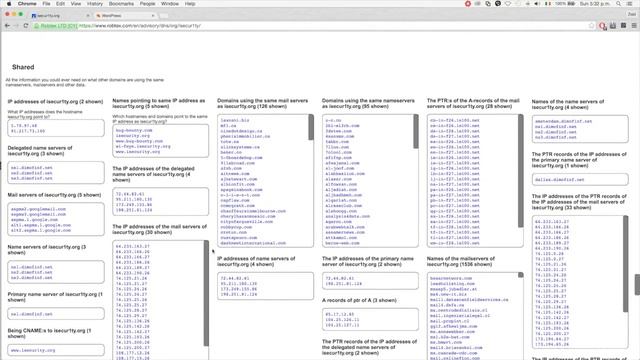Close the isecur1ty.org tab
The image size is (640, 360).
coord(88,16)
